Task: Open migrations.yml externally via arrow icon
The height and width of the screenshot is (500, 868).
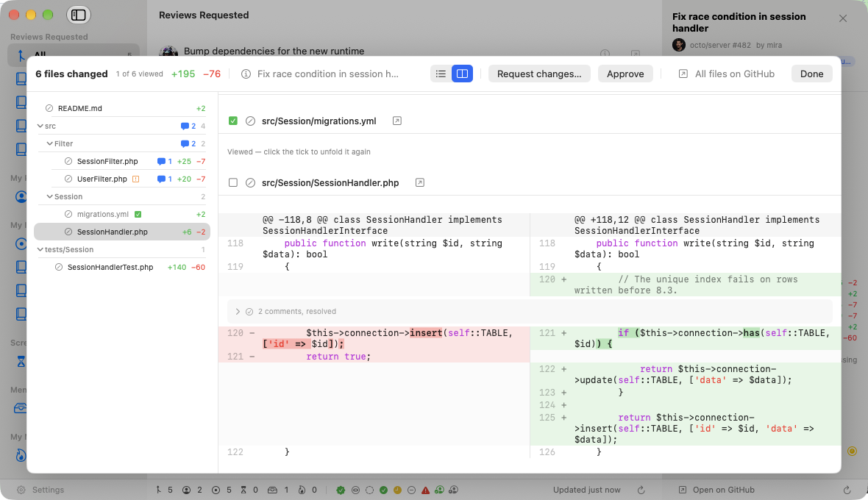Action: coord(397,121)
